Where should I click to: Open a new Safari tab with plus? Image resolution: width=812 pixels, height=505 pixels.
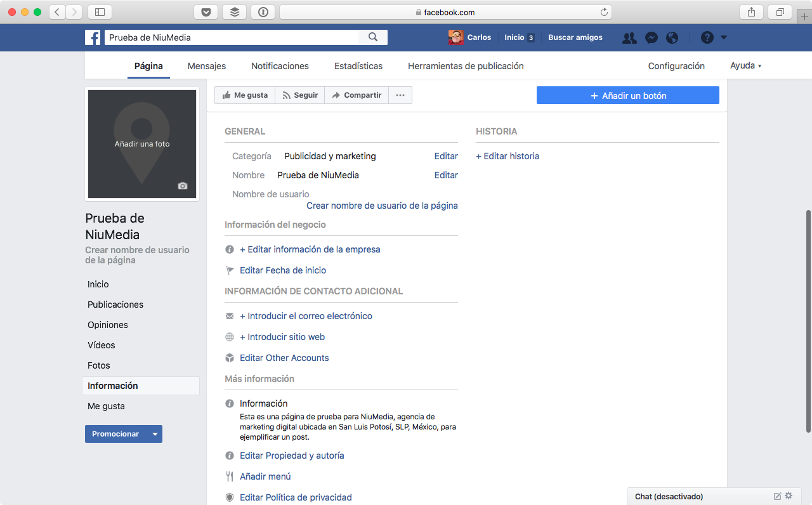pos(804,16)
